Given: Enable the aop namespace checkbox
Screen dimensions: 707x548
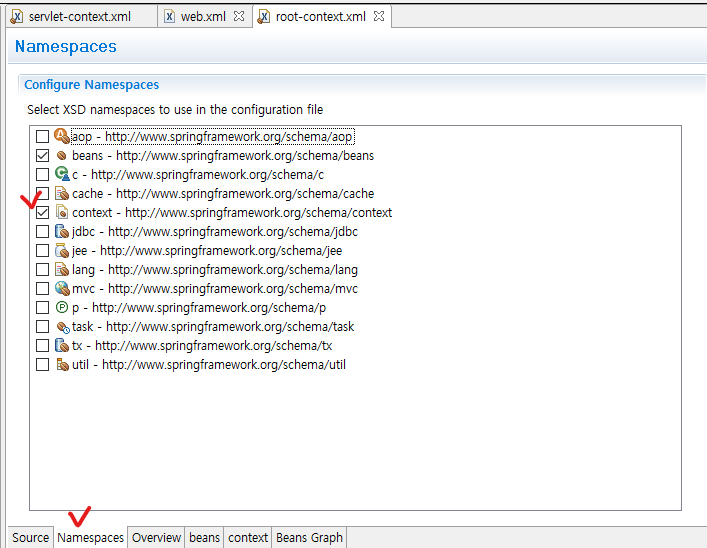Looking at the screenshot, I should coord(42,137).
